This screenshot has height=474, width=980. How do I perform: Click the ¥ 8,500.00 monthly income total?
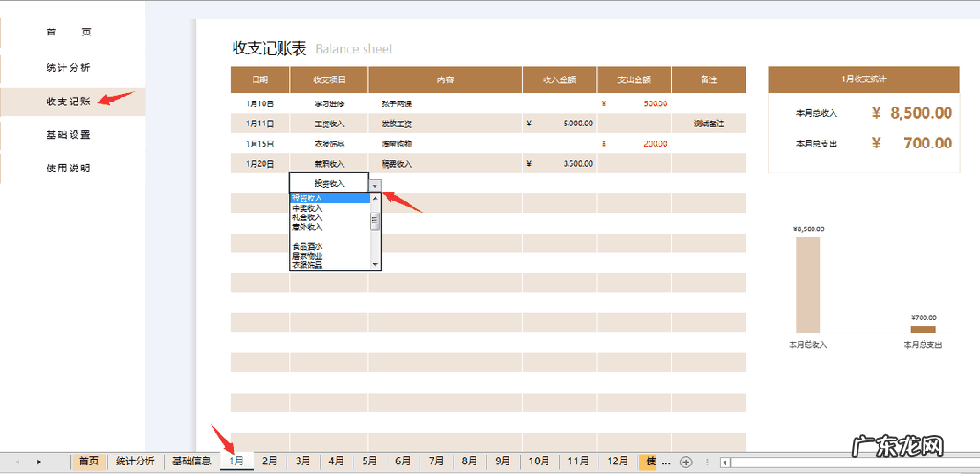pyautogui.click(x=912, y=113)
